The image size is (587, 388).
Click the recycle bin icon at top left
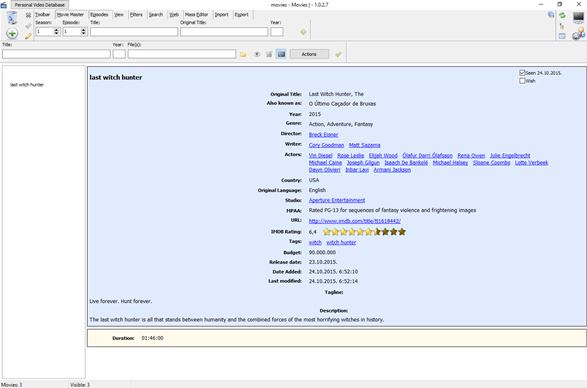coord(12,18)
